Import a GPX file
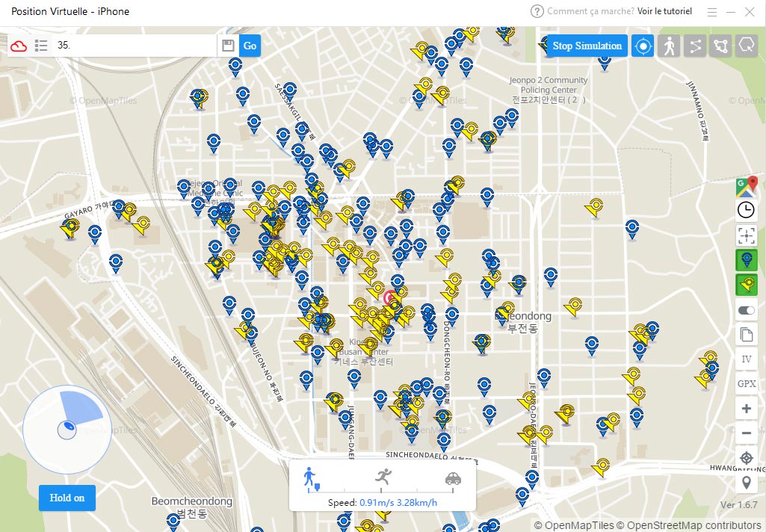Viewport: 766px width, 532px height. [x=747, y=383]
